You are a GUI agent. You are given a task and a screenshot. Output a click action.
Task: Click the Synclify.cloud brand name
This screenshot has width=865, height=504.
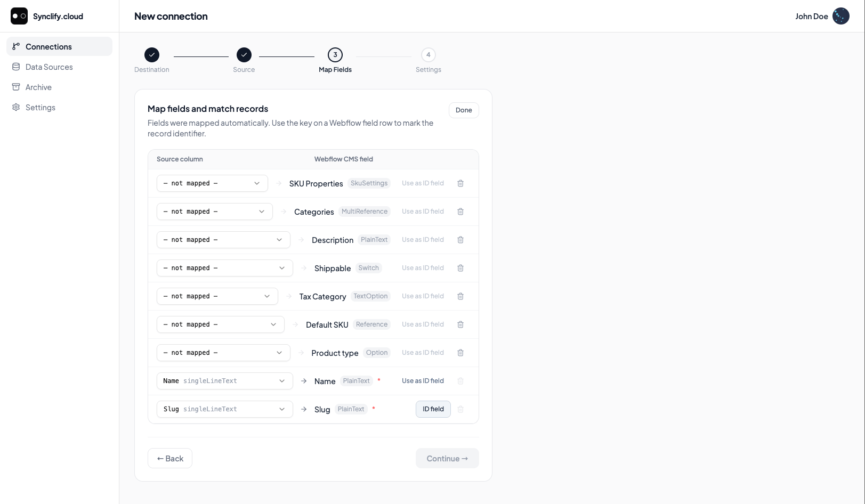58,17
